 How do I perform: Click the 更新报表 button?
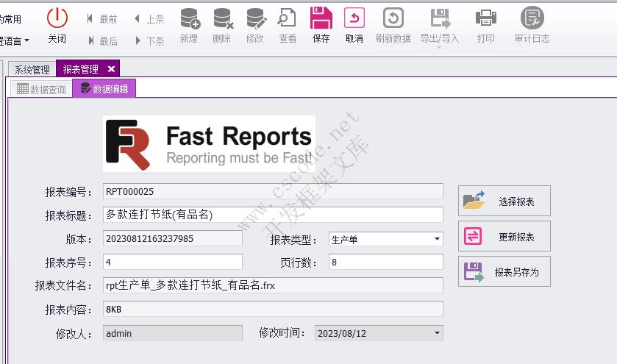(504, 236)
